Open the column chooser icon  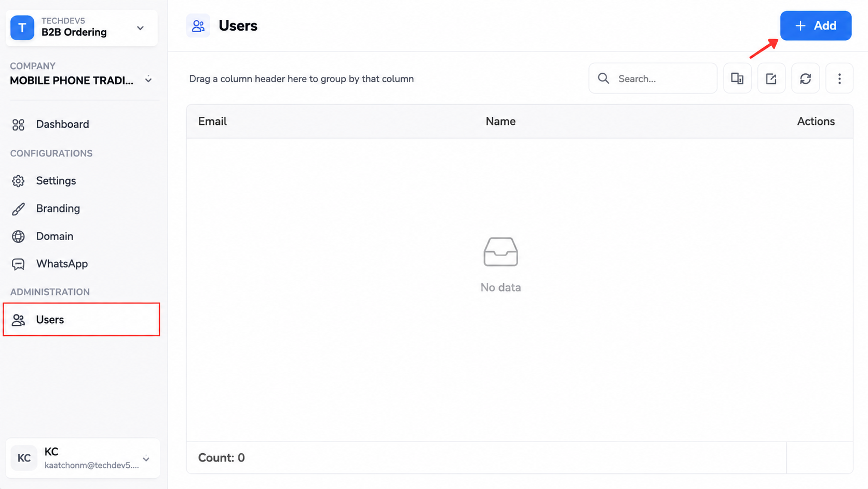[x=737, y=78]
